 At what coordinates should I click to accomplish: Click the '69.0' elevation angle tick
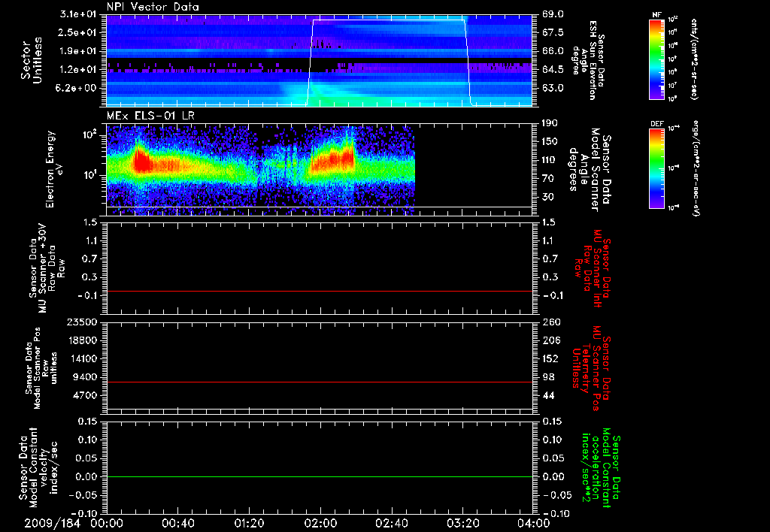[x=553, y=14]
